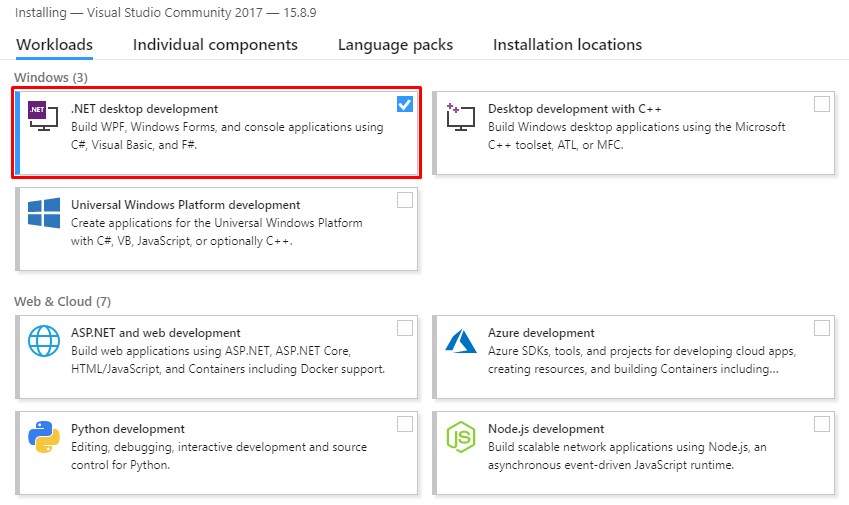This screenshot has width=849, height=505.
Task: Click 'Azure SDKs, tools, and projects' description
Action: pyautogui.click(x=642, y=360)
